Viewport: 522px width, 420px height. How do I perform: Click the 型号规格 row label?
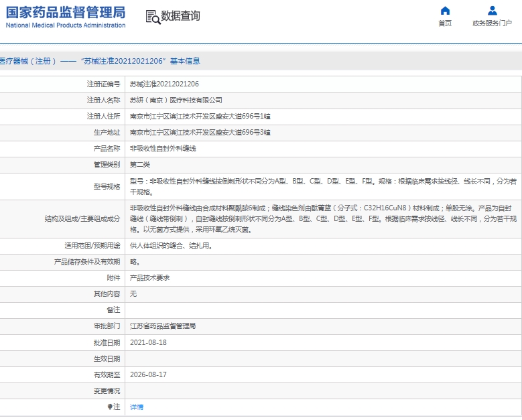click(x=107, y=186)
